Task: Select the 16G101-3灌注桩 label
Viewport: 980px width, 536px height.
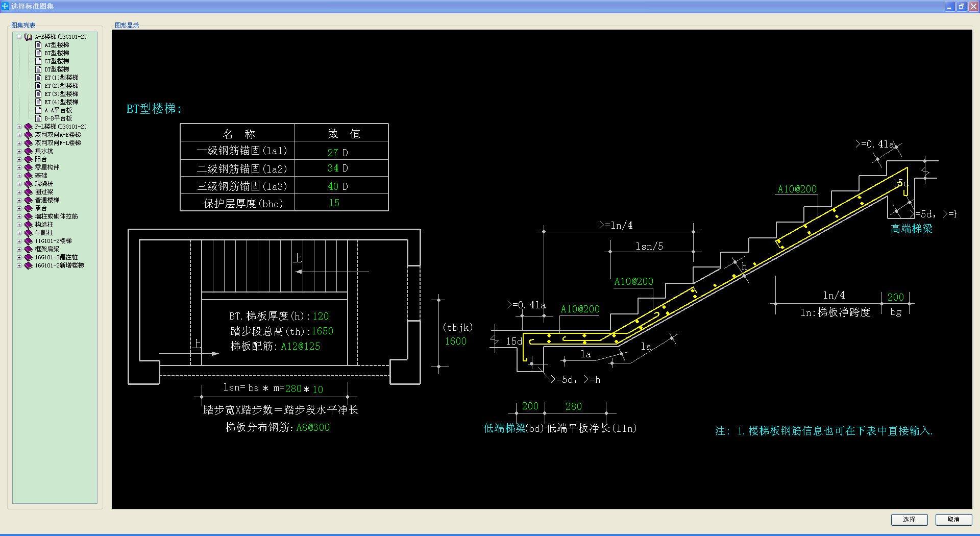Action: coord(56,257)
